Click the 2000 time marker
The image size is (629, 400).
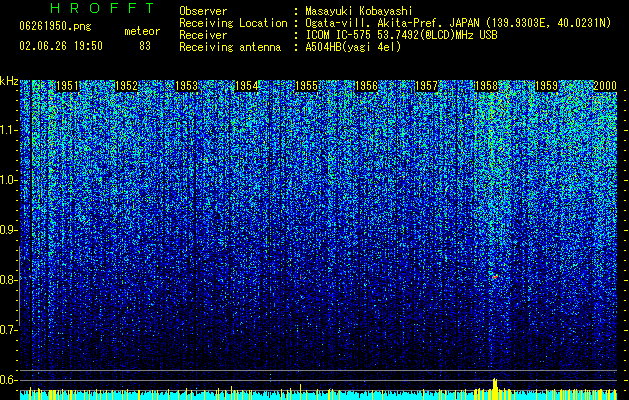point(605,86)
